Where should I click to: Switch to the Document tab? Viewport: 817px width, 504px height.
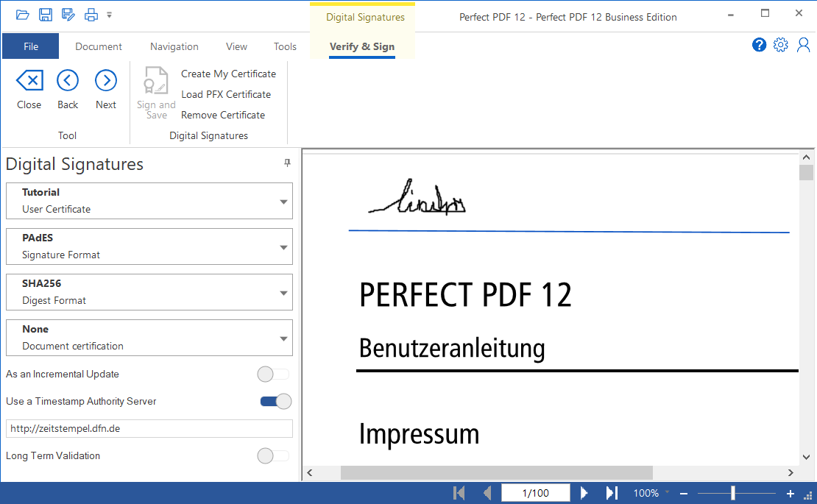99,46
